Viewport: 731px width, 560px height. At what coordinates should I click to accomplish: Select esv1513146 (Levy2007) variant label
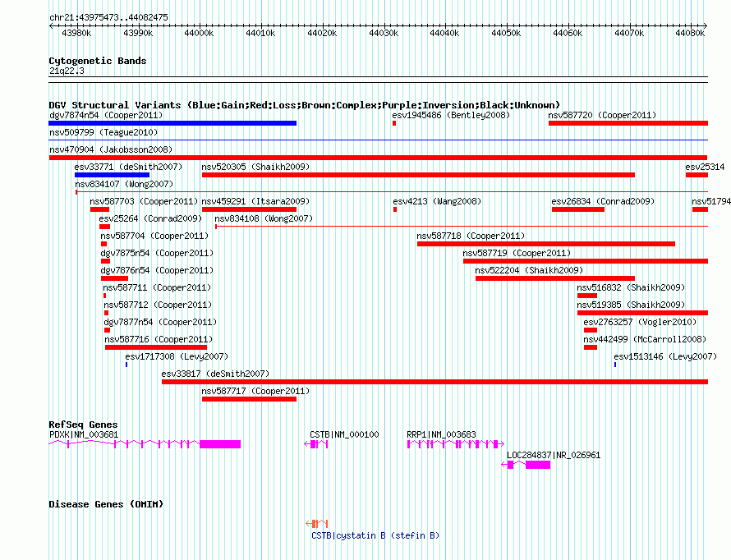665,356
